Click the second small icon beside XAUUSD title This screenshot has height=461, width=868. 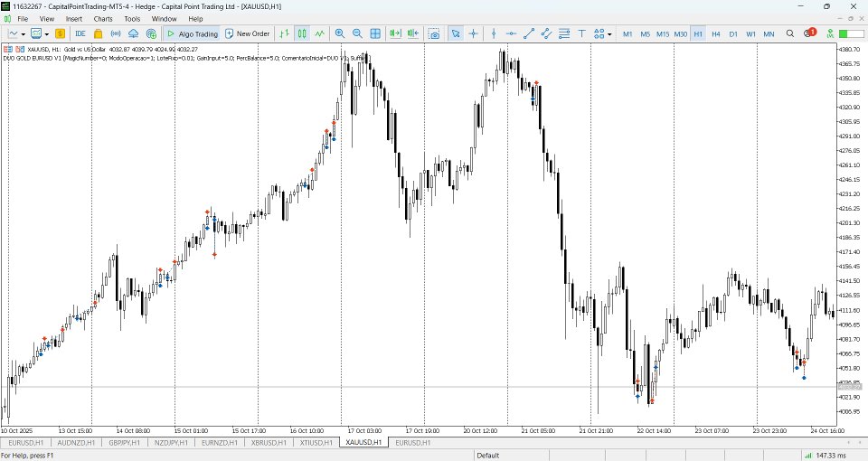[20, 49]
